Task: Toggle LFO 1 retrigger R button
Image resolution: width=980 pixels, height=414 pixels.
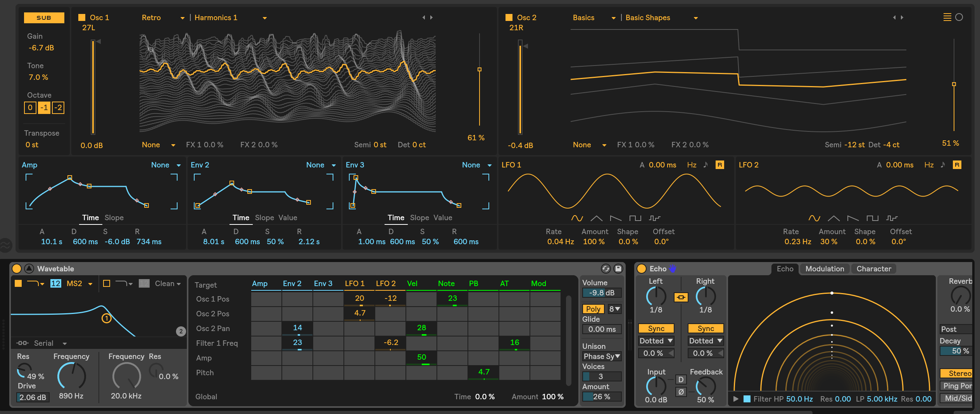Action: 720,165
